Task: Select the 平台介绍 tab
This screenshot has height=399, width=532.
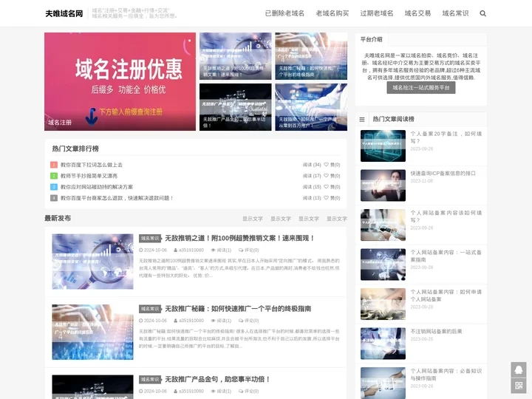Action: pyautogui.click(x=371, y=39)
